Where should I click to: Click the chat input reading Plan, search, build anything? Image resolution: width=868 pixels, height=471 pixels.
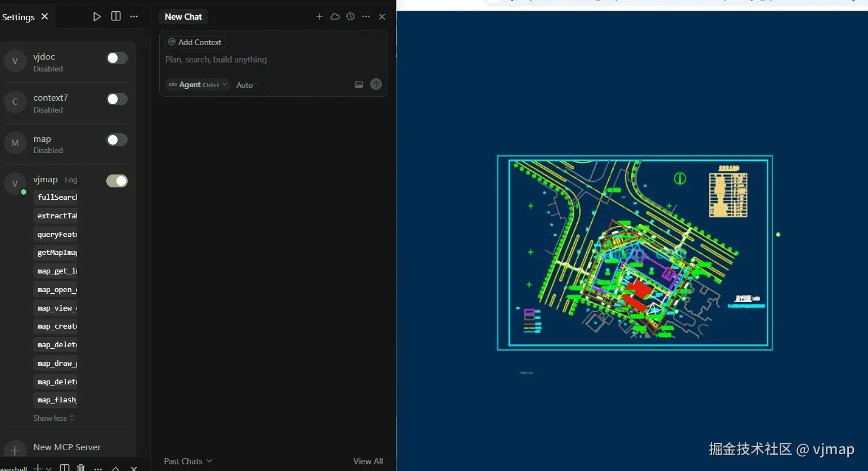tap(253, 60)
